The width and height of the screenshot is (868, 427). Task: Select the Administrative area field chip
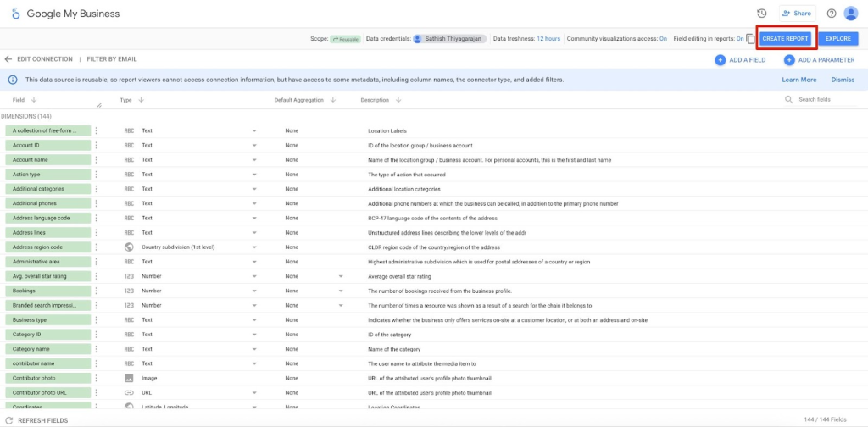[x=48, y=262]
